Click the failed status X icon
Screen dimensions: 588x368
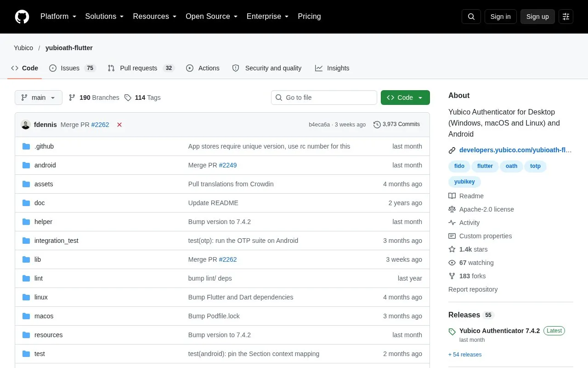pos(119,125)
